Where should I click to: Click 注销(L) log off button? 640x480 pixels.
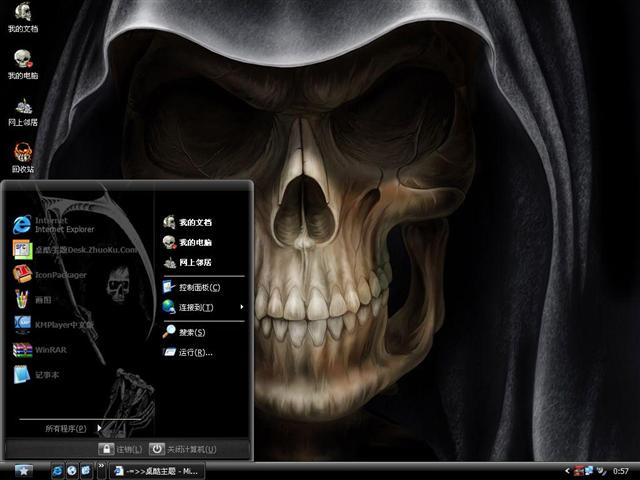click(121, 449)
